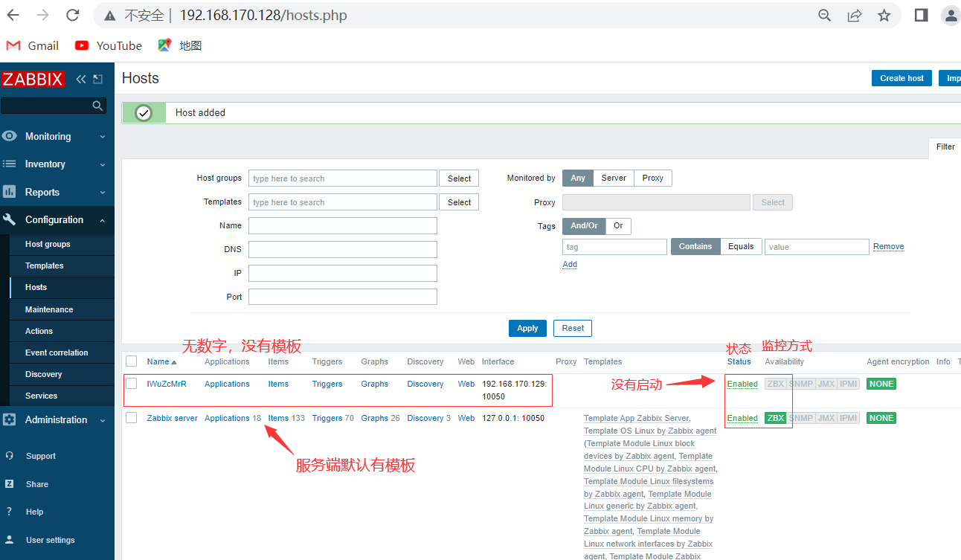This screenshot has width=961, height=560.
Task: Go to Maintenance in the sidebar
Action: (x=49, y=309)
